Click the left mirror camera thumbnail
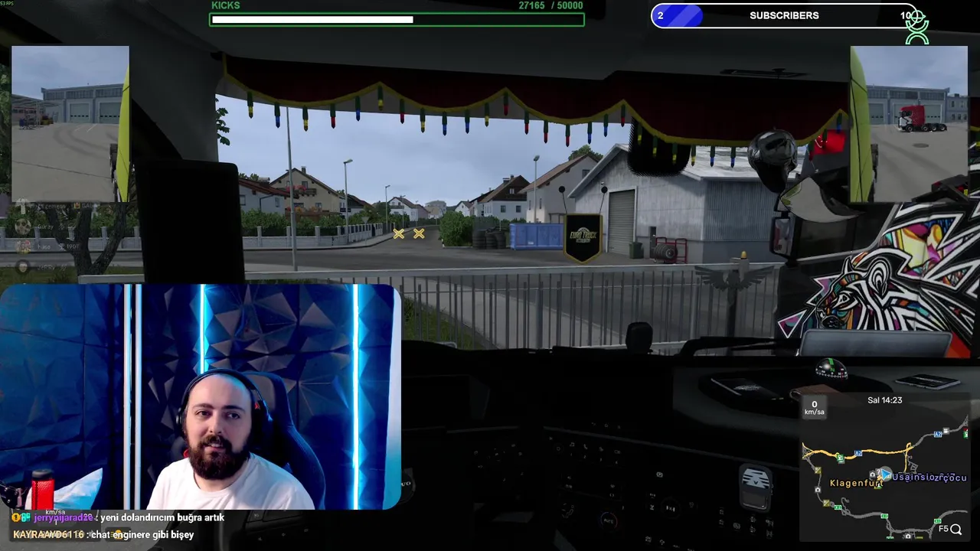Screen dimensions: 980x551 point(70,124)
